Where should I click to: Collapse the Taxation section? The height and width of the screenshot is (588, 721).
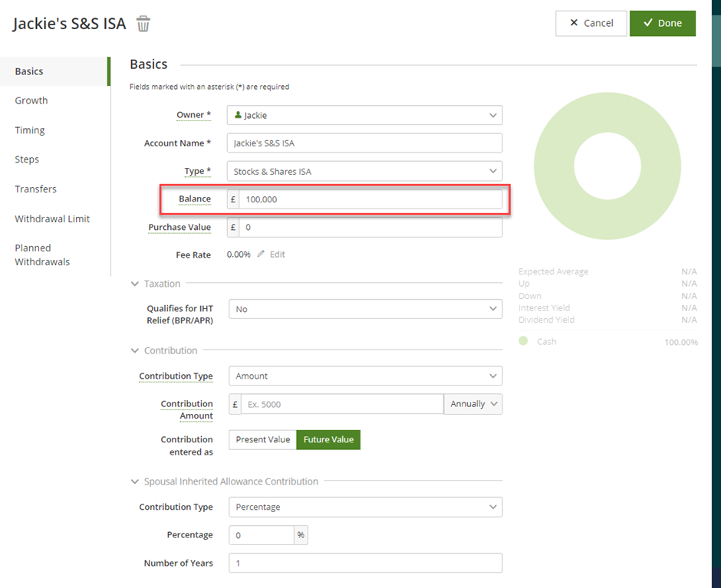[136, 284]
